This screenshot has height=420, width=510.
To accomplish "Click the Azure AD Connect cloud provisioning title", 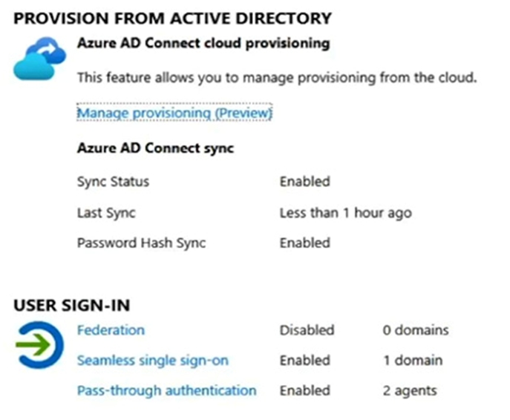I will (x=203, y=43).
